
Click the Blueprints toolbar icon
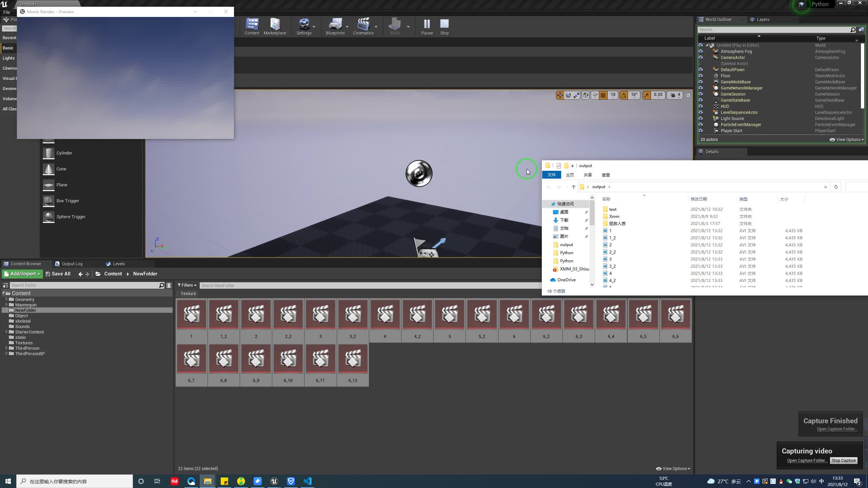pyautogui.click(x=335, y=26)
